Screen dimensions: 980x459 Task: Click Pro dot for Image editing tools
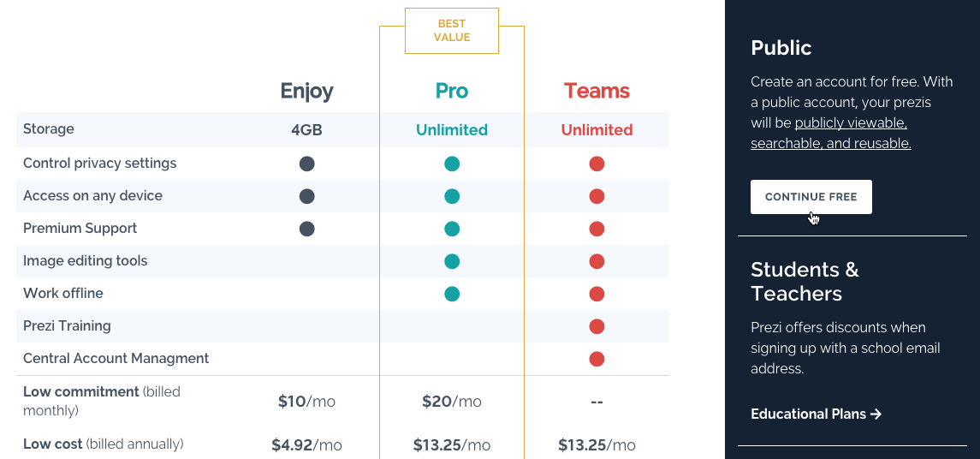(452, 261)
